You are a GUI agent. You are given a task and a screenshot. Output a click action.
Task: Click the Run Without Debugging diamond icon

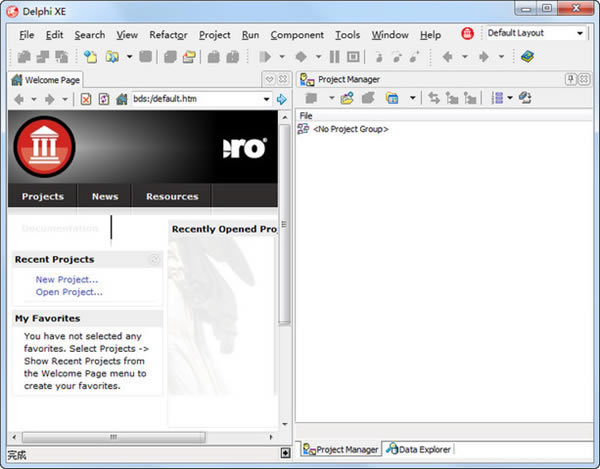pyautogui.click(x=301, y=57)
